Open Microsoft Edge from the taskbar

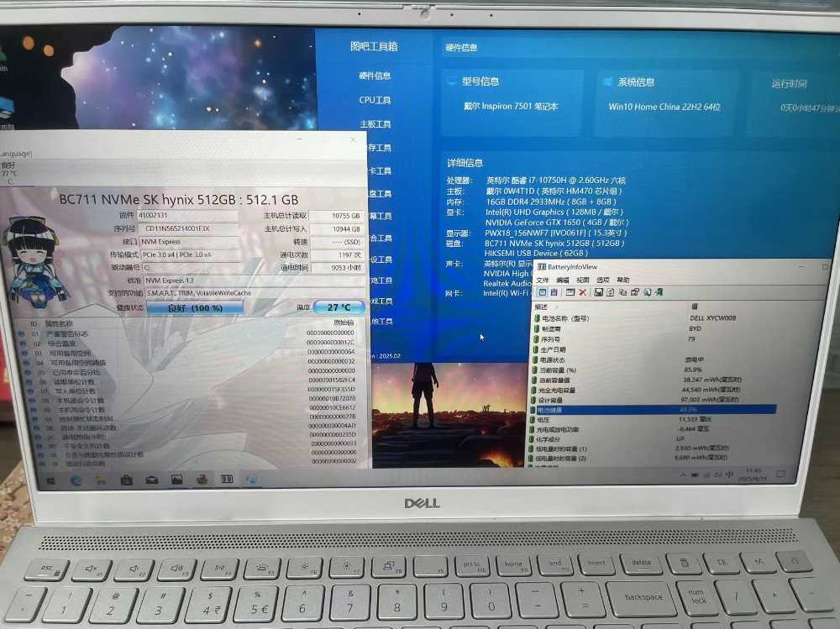(x=76, y=480)
